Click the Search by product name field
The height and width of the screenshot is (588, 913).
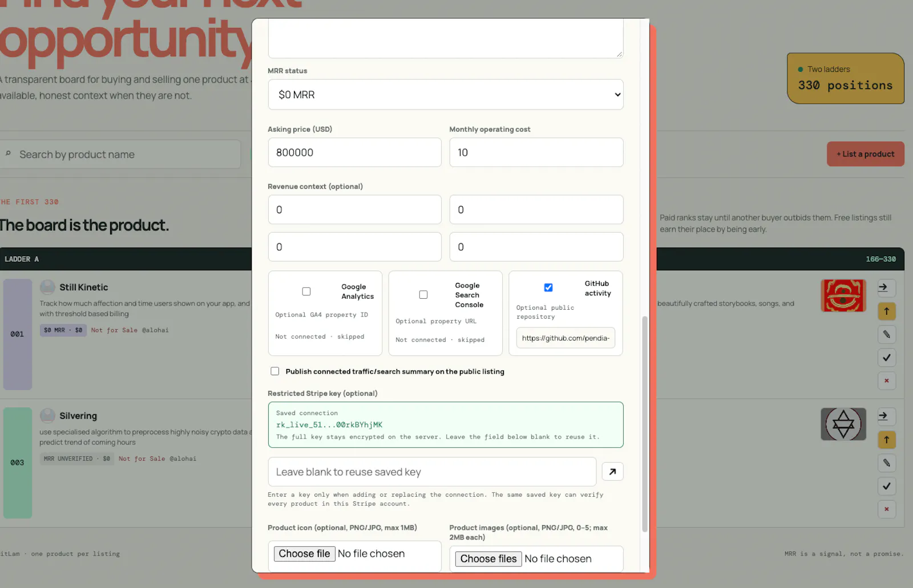tap(120, 154)
